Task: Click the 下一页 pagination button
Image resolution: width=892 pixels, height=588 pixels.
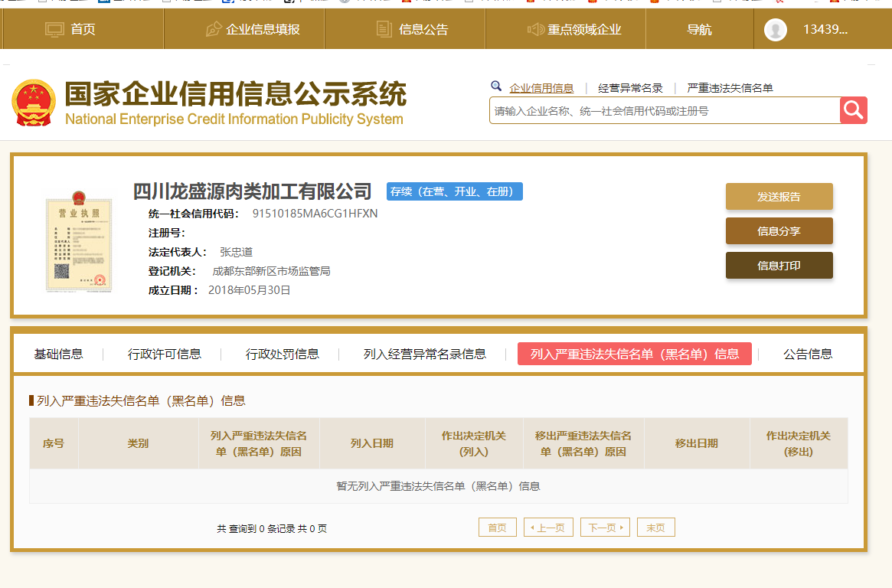Action: point(606,528)
